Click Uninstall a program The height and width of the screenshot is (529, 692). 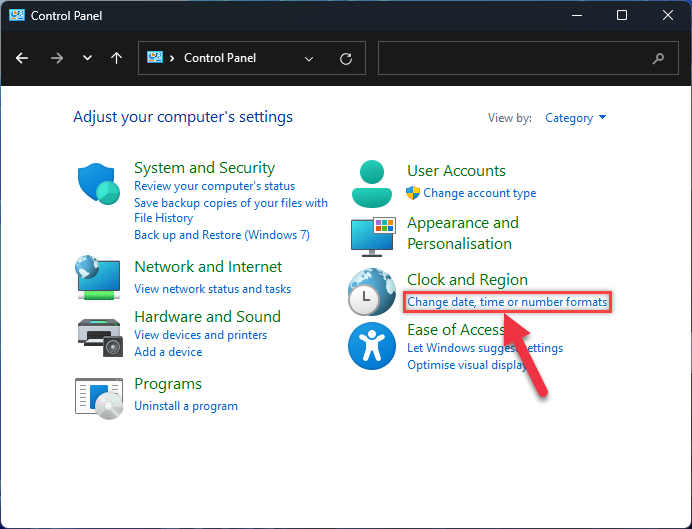[186, 406]
